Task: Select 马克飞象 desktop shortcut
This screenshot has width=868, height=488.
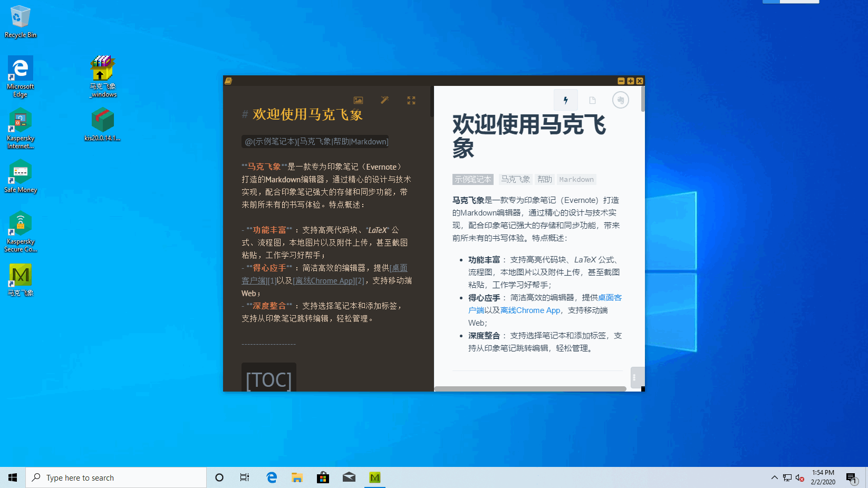Action: pos(20,280)
